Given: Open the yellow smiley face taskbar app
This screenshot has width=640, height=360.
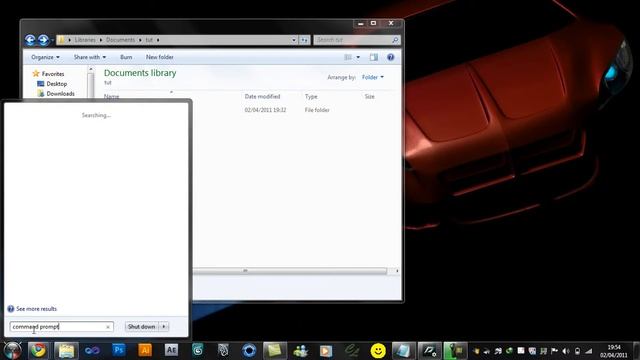Looking at the screenshot, I should click(378, 351).
